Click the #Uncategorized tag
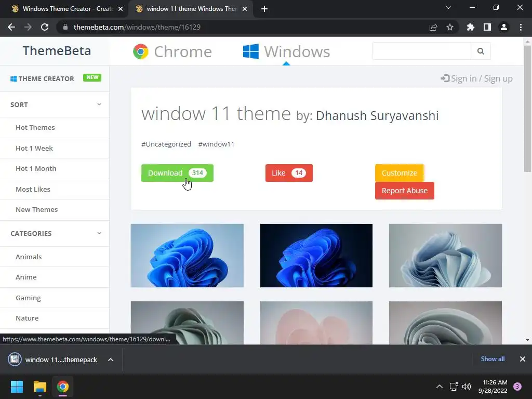 [x=166, y=144]
